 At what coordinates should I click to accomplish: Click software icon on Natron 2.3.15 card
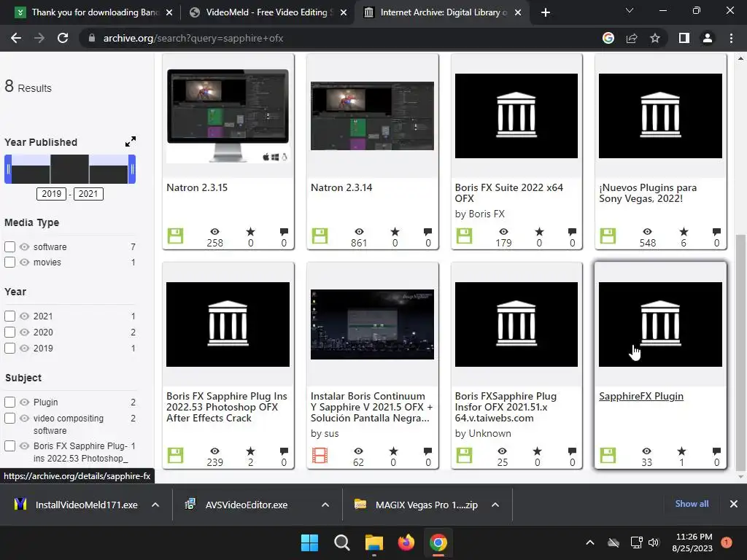tap(175, 236)
